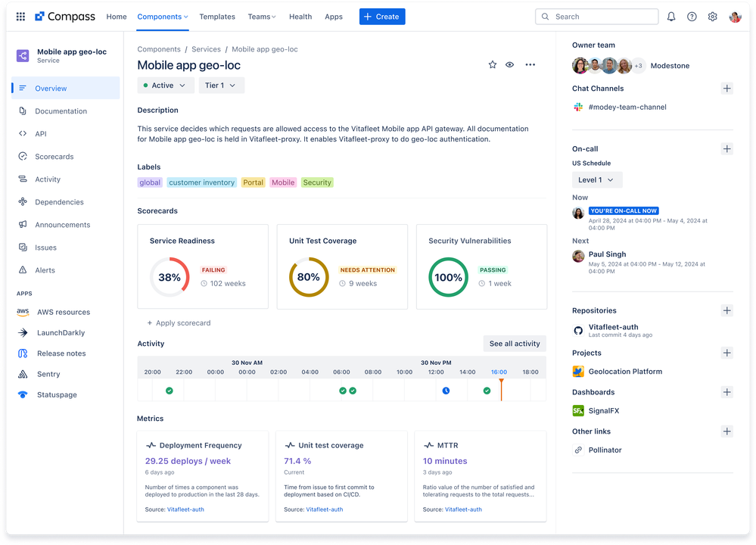Click Apply scorecard
This screenshot has width=756, height=545.
(x=179, y=323)
